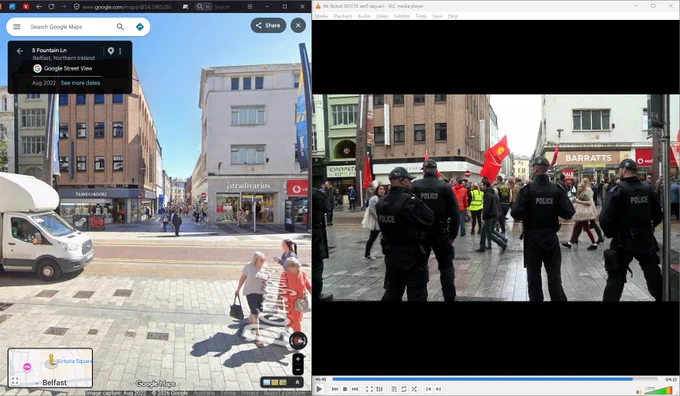This screenshot has width=680, height=396.
Task: Click the VLC video frame
Action: 496,198
